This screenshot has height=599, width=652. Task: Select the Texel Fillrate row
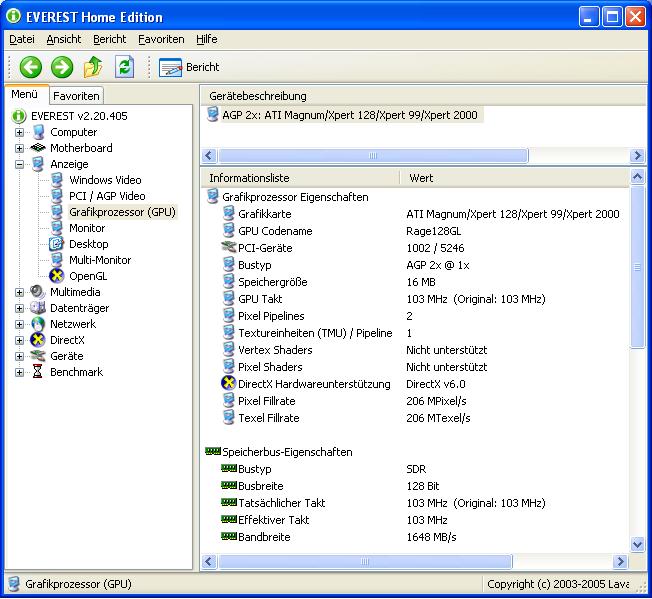pyautogui.click(x=346, y=418)
